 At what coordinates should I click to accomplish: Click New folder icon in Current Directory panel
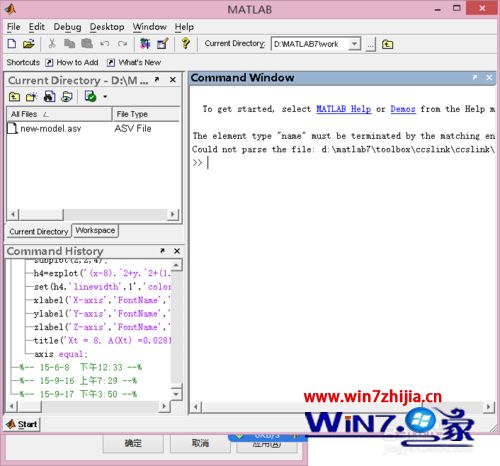tap(31, 97)
